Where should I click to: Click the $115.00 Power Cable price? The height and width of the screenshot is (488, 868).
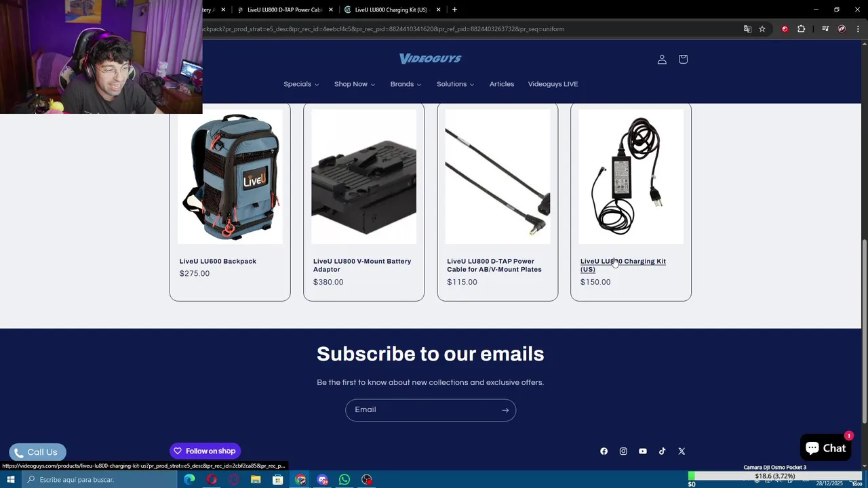coord(462,282)
